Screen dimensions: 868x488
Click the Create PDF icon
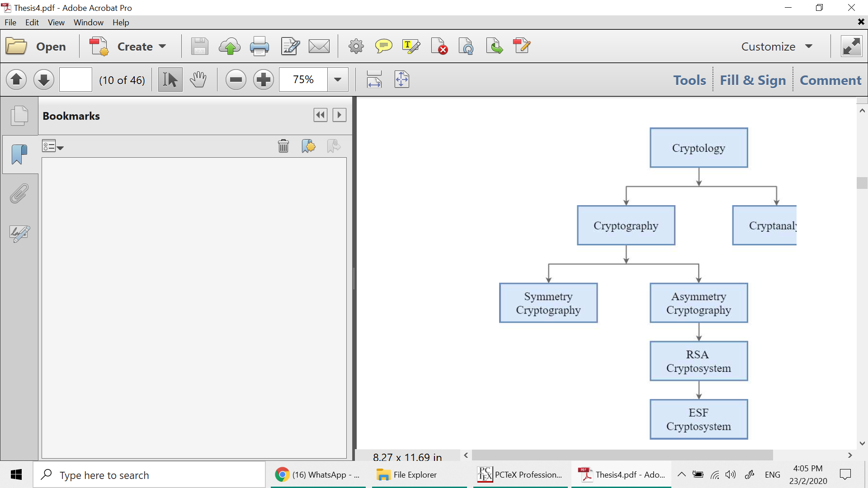point(99,46)
